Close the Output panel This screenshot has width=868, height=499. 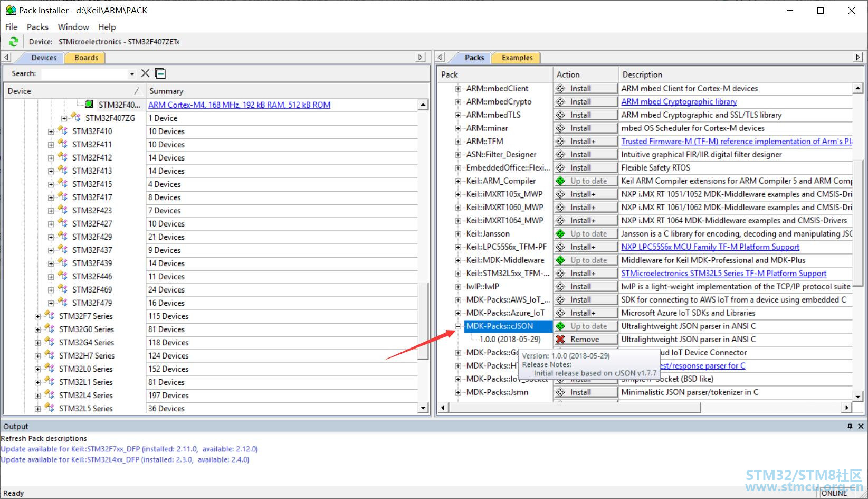[861, 426]
